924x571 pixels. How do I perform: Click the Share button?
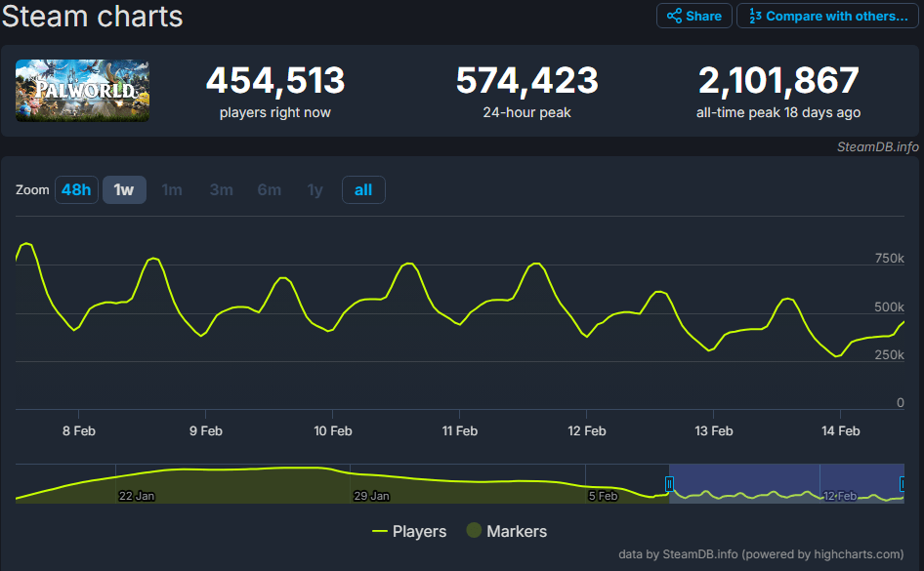(x=694, y=16)
